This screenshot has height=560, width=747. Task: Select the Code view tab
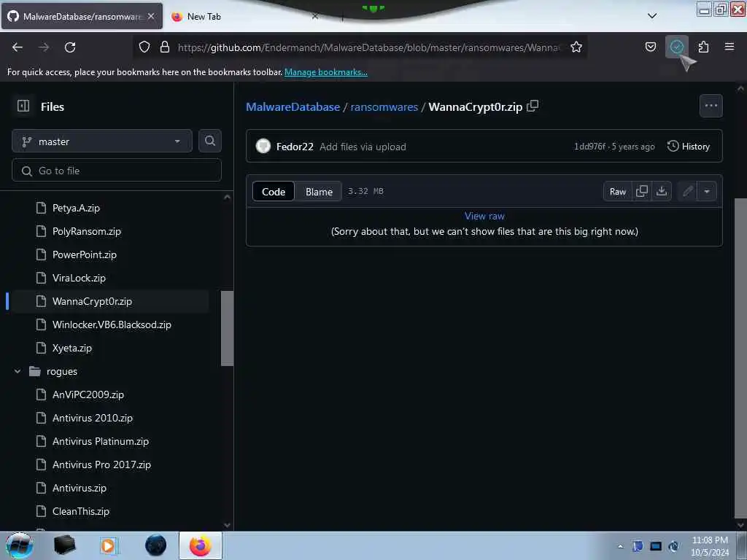tap(274, 192)
